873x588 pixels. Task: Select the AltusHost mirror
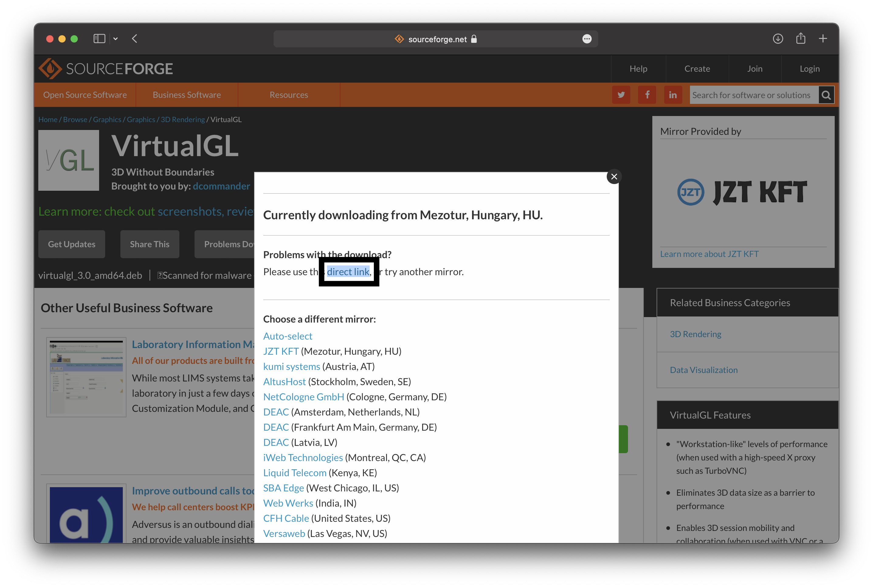pyautogui.click(x=285, y=382)
